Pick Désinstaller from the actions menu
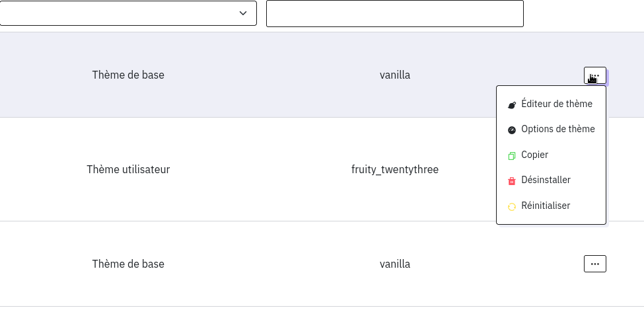The image size is (644, 312). (546, 180)
